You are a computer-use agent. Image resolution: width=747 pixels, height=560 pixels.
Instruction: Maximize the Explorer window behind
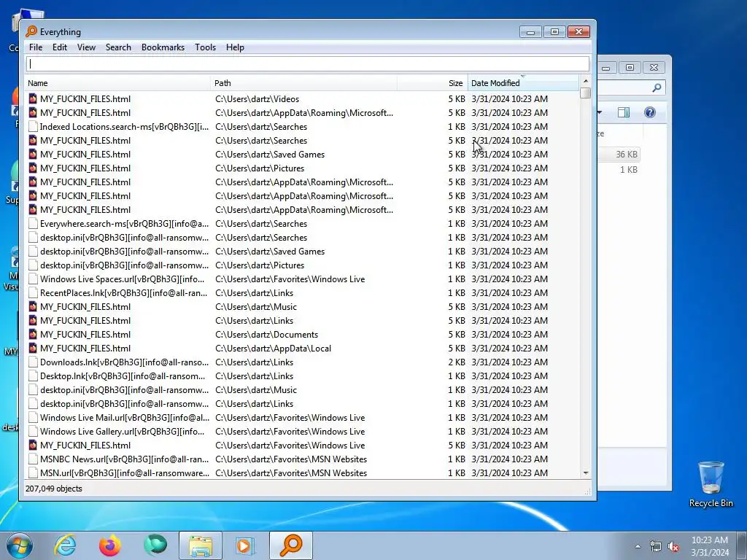[630, 68]
